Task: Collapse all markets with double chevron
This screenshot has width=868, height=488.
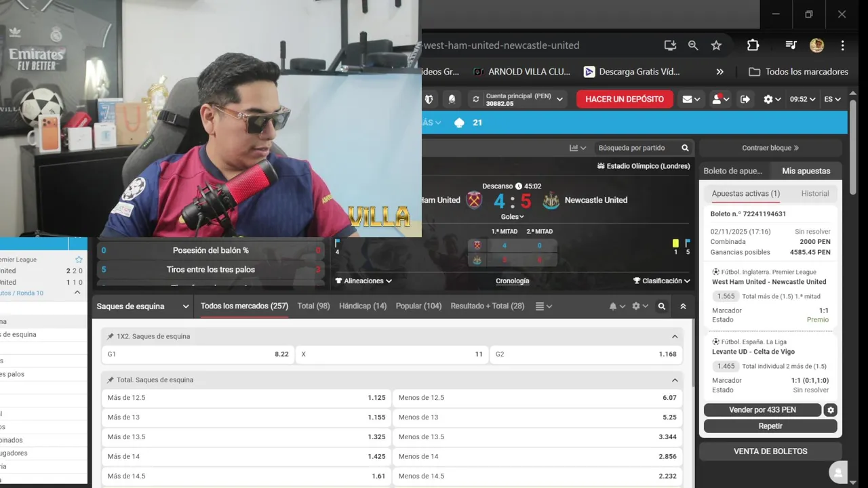Action: click(683, 306)
